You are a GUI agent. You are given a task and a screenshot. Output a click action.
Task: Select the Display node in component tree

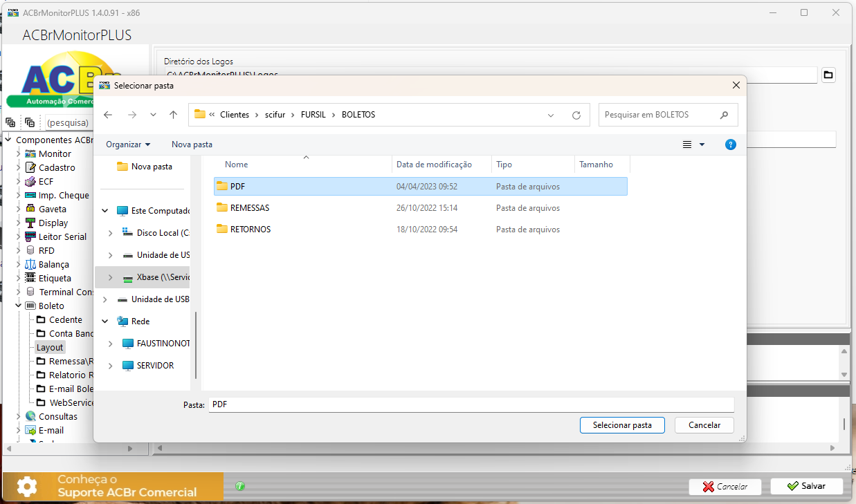tap(53, 223)
